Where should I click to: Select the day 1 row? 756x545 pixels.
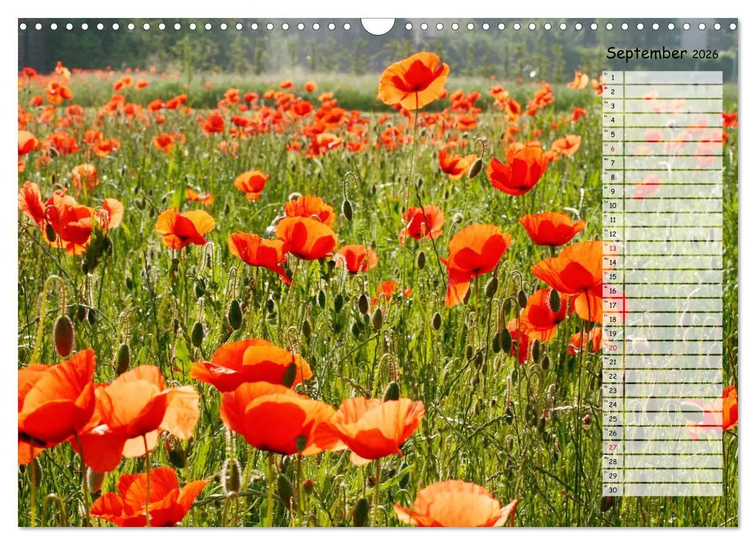(662, 77)
